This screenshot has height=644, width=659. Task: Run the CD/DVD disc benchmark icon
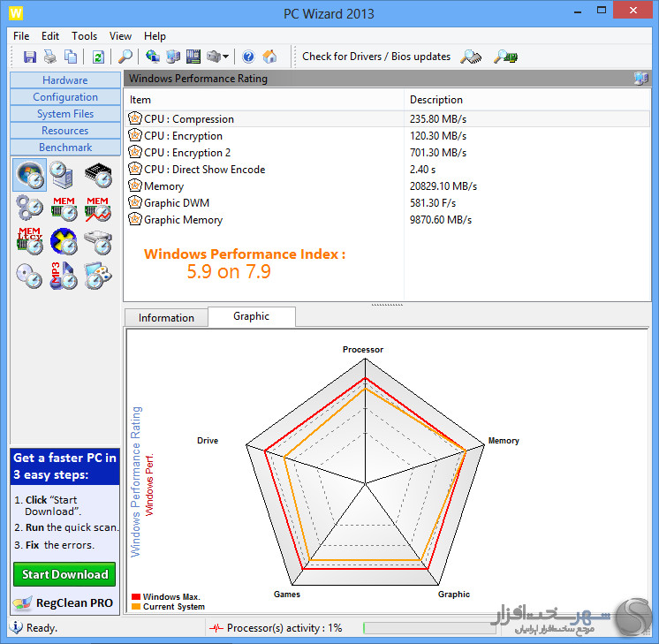[29, 276]
